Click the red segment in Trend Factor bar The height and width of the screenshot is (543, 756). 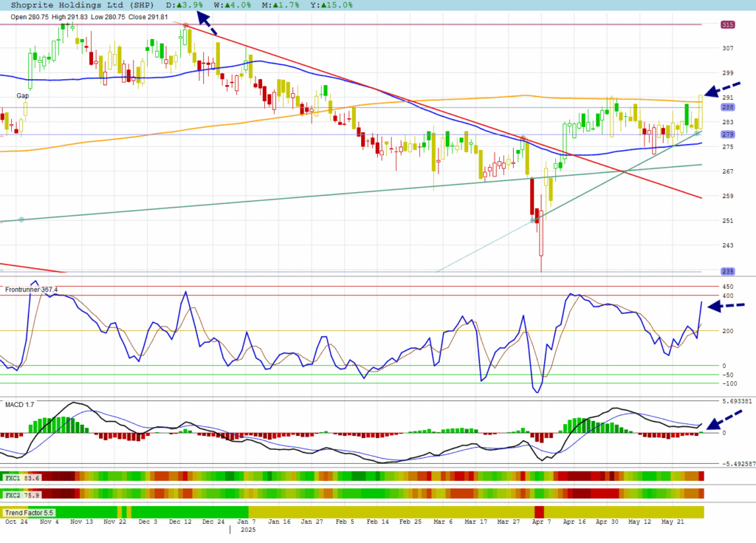(539, 512)
